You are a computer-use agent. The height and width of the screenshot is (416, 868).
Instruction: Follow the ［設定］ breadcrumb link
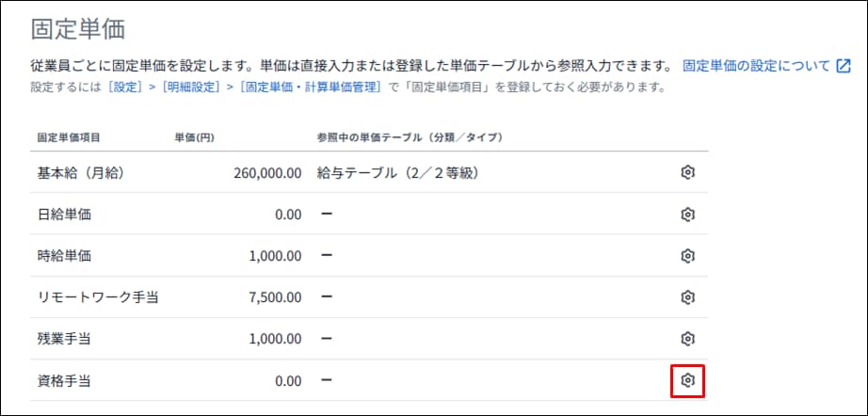point(126,88)
